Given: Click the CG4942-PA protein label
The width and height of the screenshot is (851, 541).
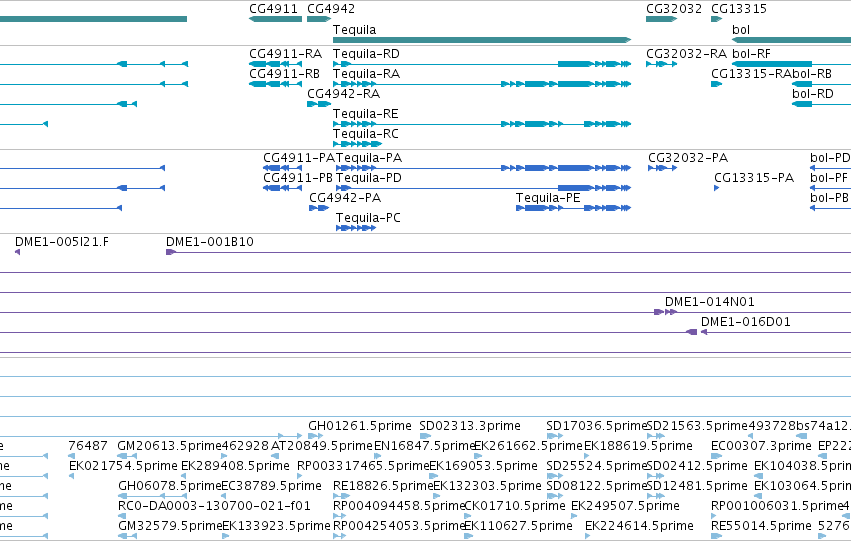Looking at the screenshot, I should [345, 198].
